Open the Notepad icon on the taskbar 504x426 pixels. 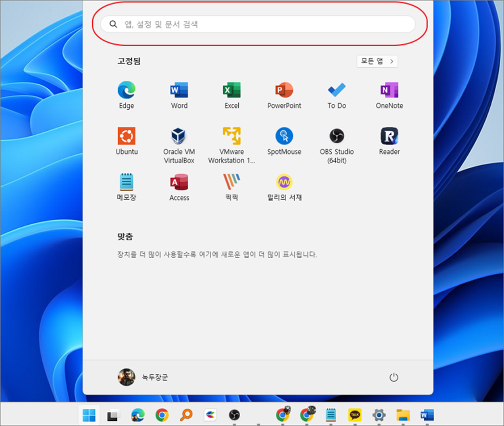coord(331,415)
